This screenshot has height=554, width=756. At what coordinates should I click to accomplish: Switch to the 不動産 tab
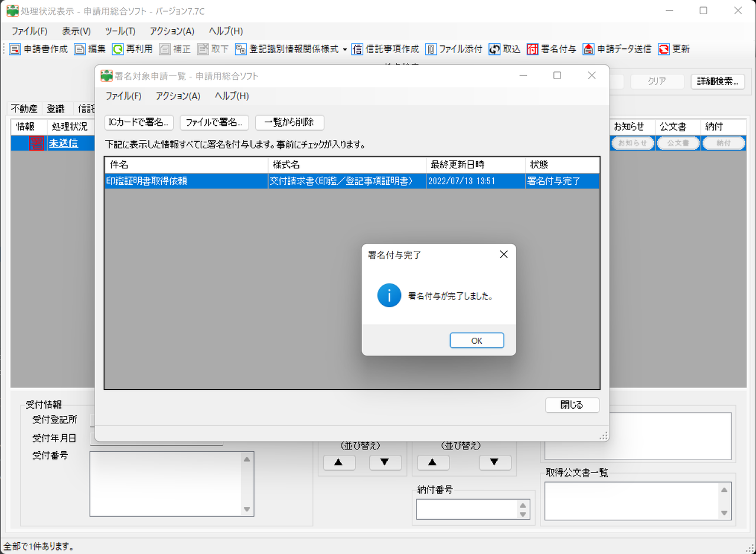[24, 109]
